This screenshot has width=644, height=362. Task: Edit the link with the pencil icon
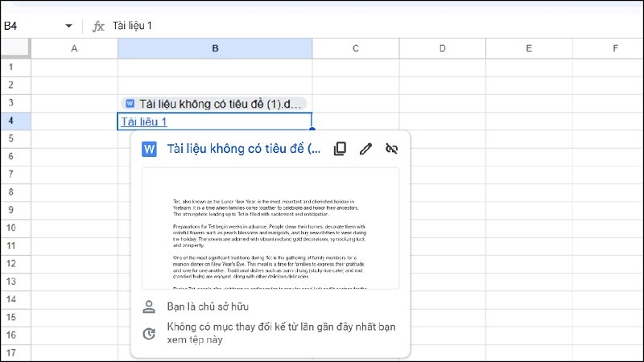click(x=365, y=149)
